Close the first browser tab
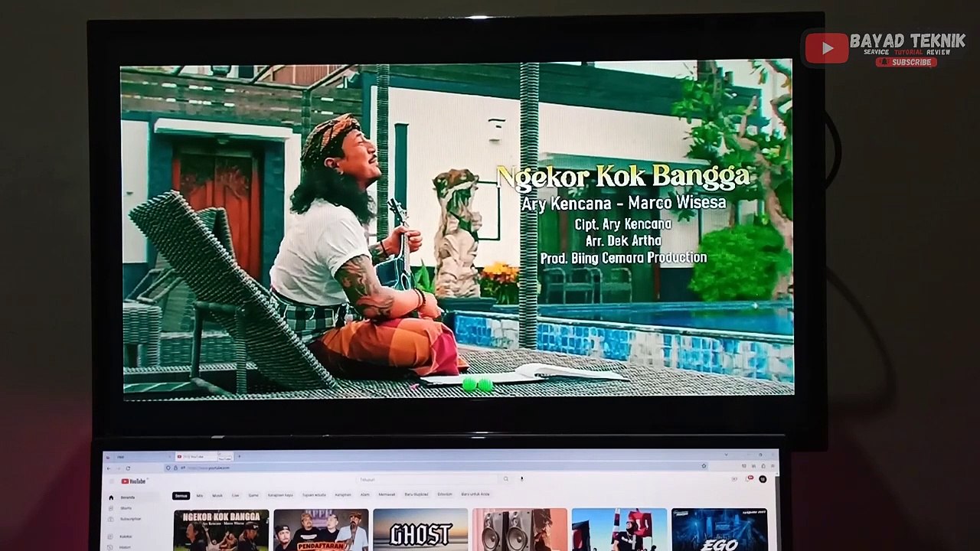 (168, 457)
